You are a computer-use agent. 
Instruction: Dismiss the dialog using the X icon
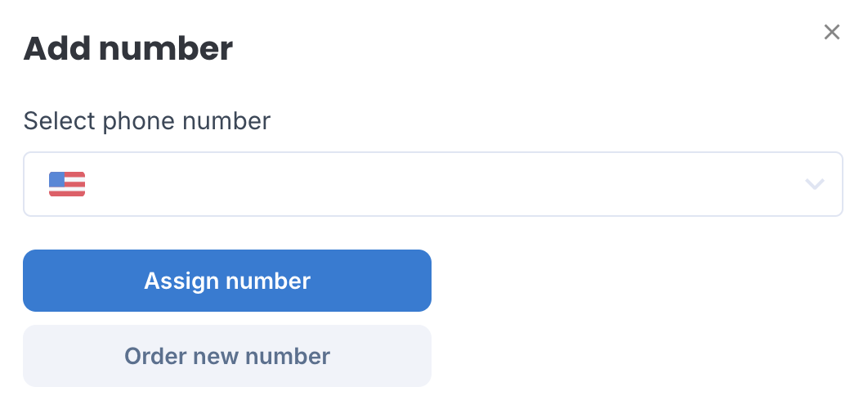831,32
